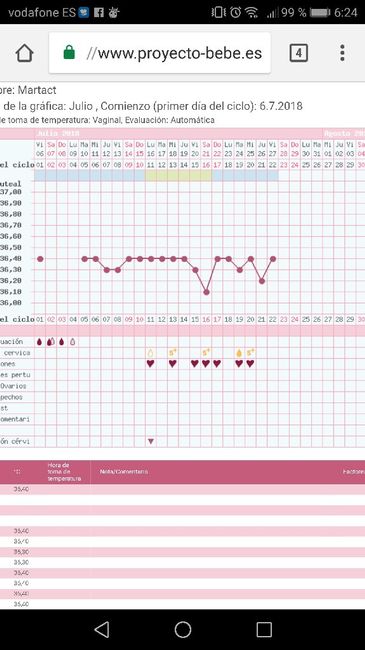Image resolution: width=365 pixels, height=650 pixels.
Task: Click the S+ cervical mucus marker on day 20
Action: [x=250, y=353]
